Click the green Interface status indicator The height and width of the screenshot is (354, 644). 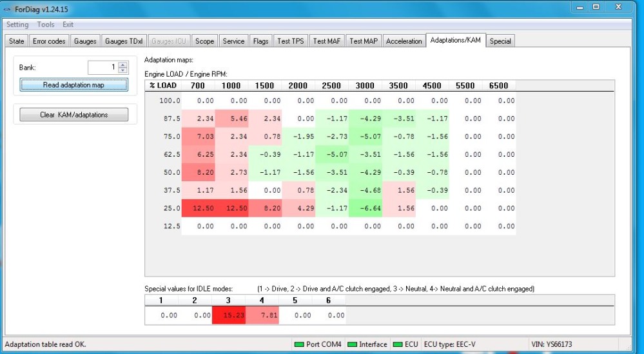[x=352, y=344]
